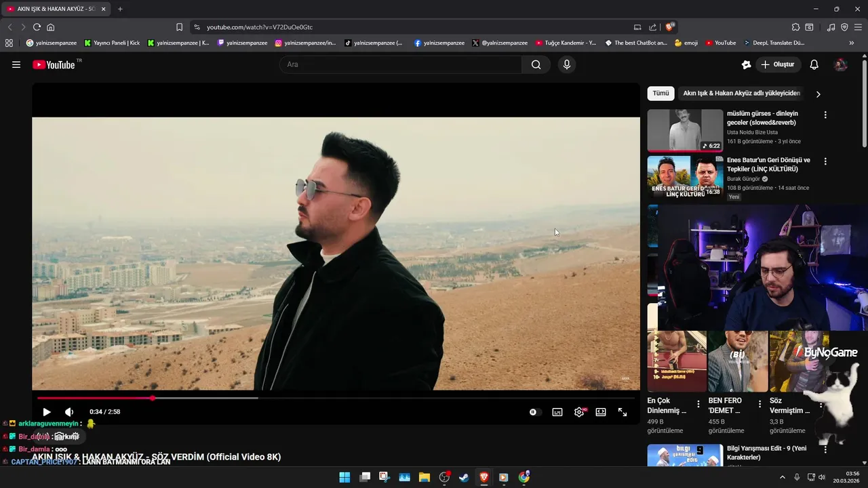
Task: Go to browser home page
Action: pos(50,27)
